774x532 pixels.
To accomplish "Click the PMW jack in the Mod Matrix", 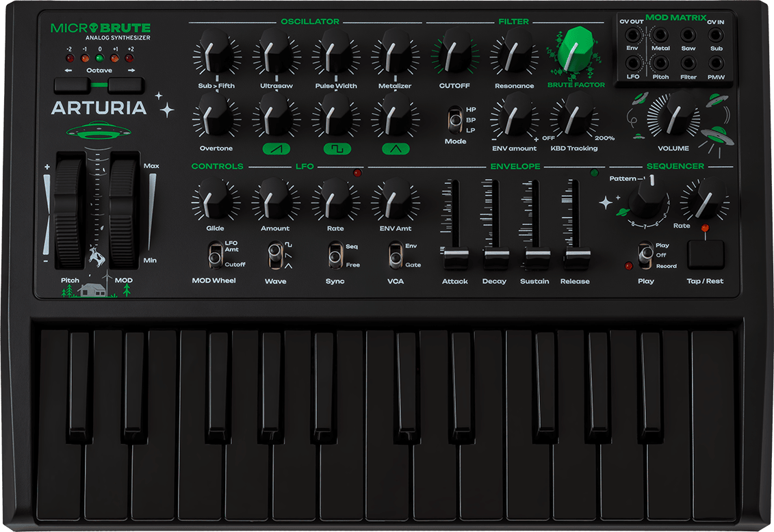I will coord(716,63).
